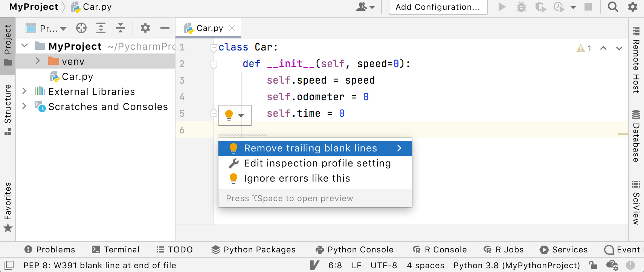The height and width of the screenshot is (272, 644).
Task: Expand the External Libraries node
Action: tap(24, 91)
